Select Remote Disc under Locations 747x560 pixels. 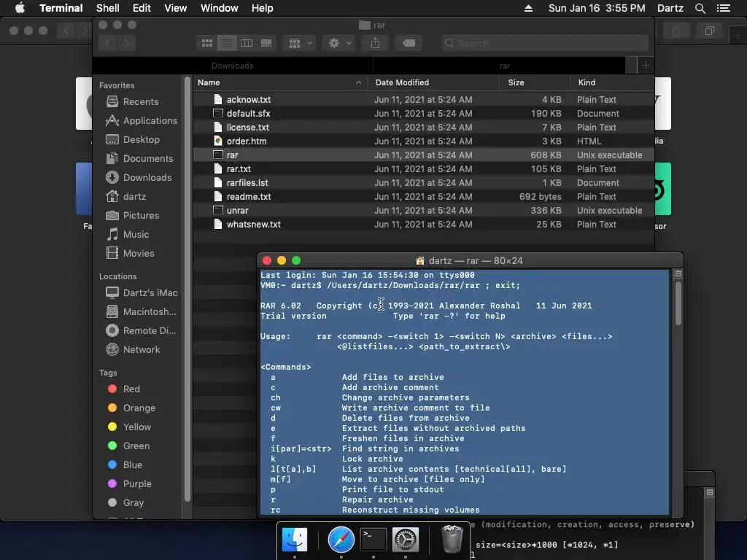141,330
